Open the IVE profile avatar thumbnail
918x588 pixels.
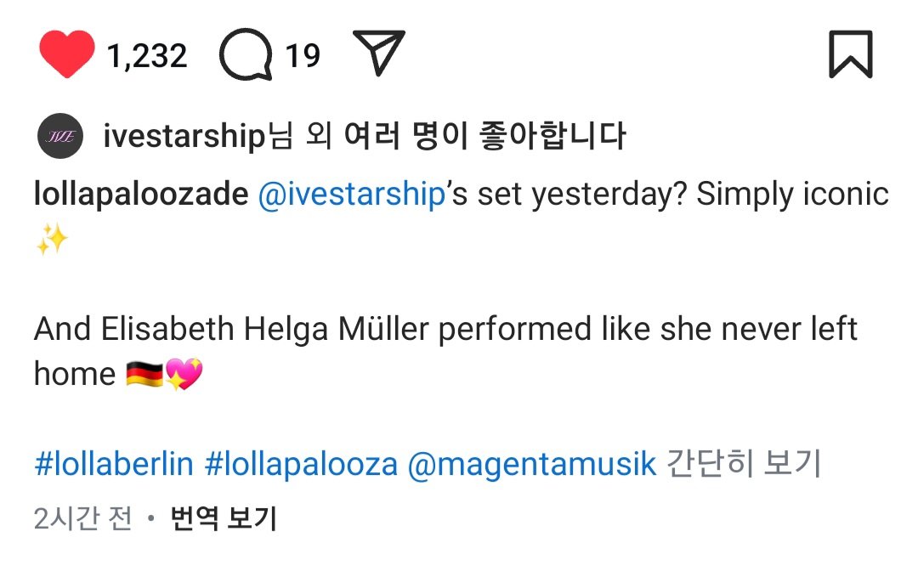coord(59,135)
